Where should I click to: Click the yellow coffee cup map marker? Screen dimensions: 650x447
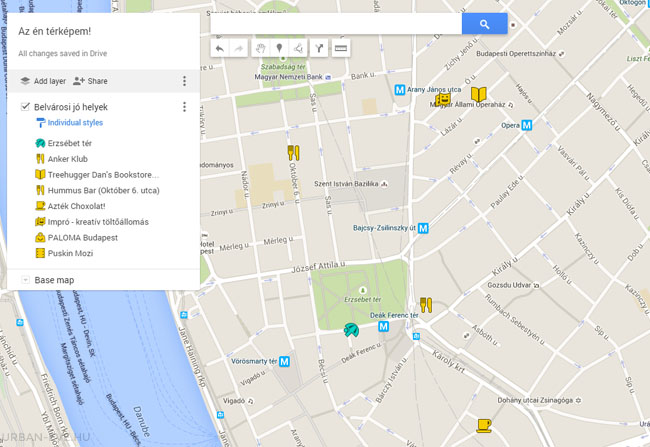(x=483, y=426)
